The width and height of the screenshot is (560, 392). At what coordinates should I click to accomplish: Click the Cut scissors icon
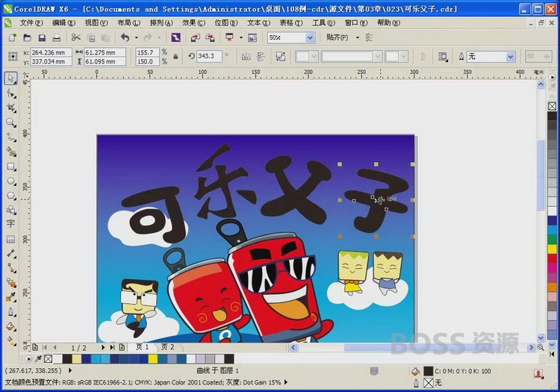(75, 37)
